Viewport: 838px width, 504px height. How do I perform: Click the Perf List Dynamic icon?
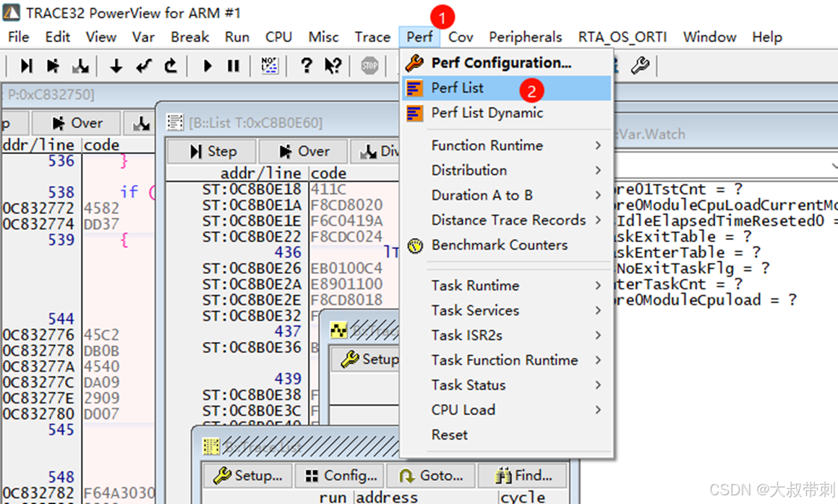click(415, 114)
